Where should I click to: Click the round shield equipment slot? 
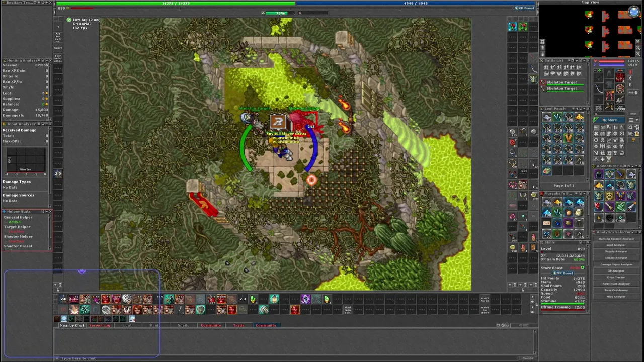coord(620,88)
